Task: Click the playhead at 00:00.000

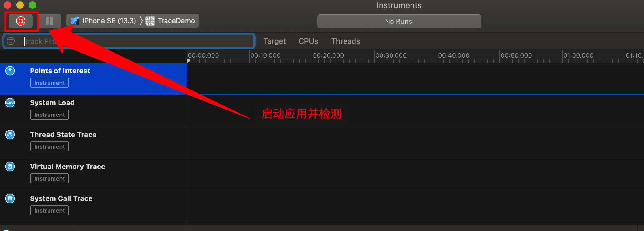Action: (x=188, y=61)
